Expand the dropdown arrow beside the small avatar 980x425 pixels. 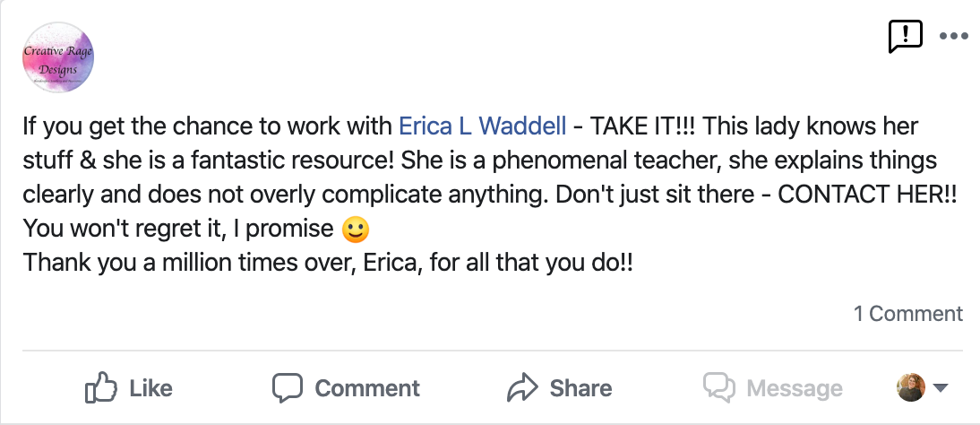pos(941,388)
